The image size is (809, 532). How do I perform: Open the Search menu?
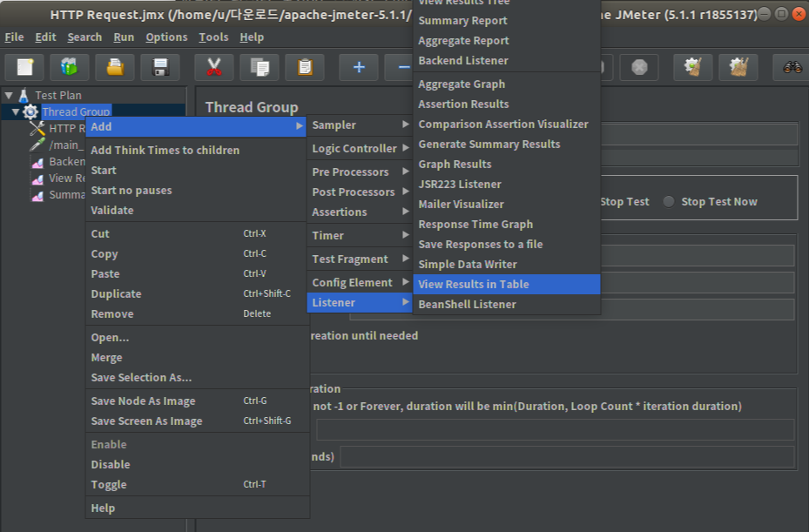84,37
